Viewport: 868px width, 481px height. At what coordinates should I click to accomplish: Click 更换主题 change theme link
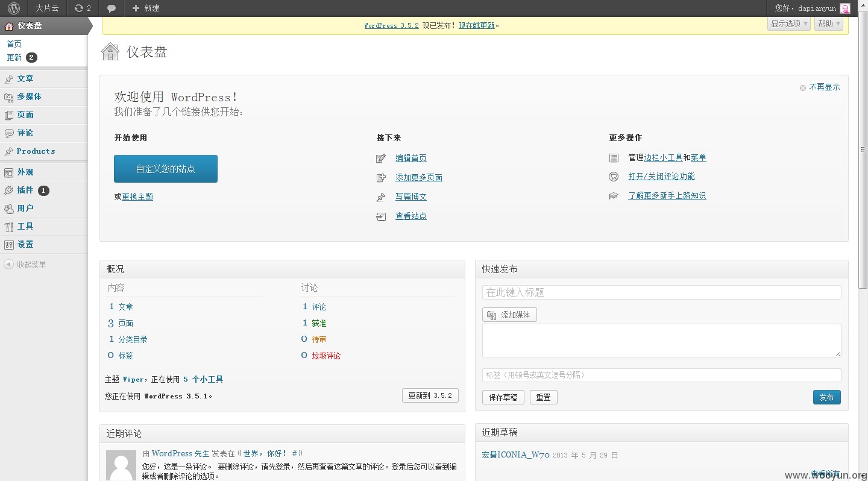point(137,196)
